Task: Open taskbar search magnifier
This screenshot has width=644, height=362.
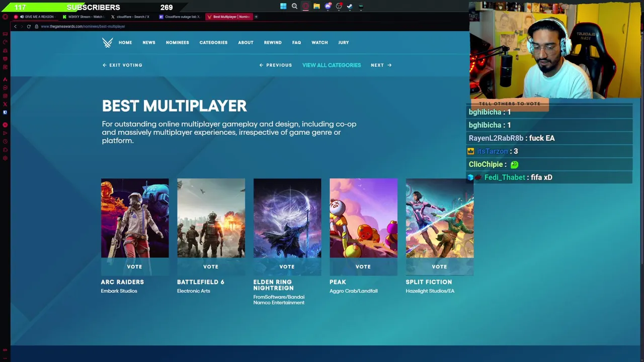Action: (294, 7)
